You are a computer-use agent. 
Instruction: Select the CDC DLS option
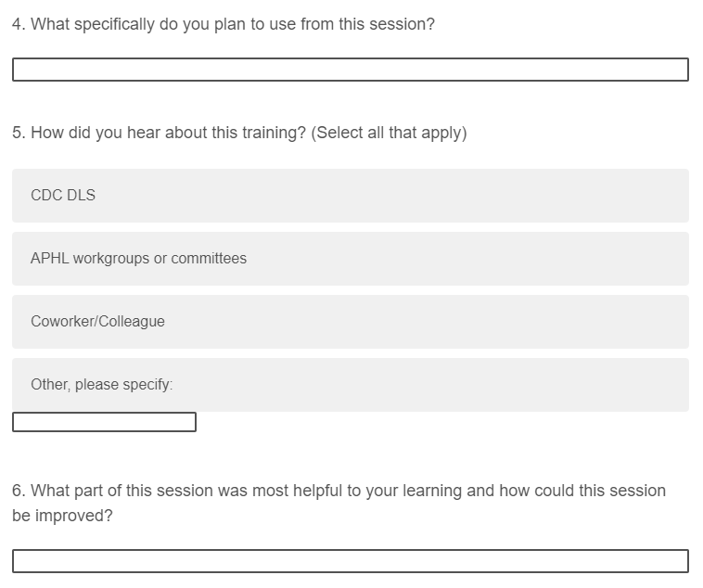click(350, 196)
